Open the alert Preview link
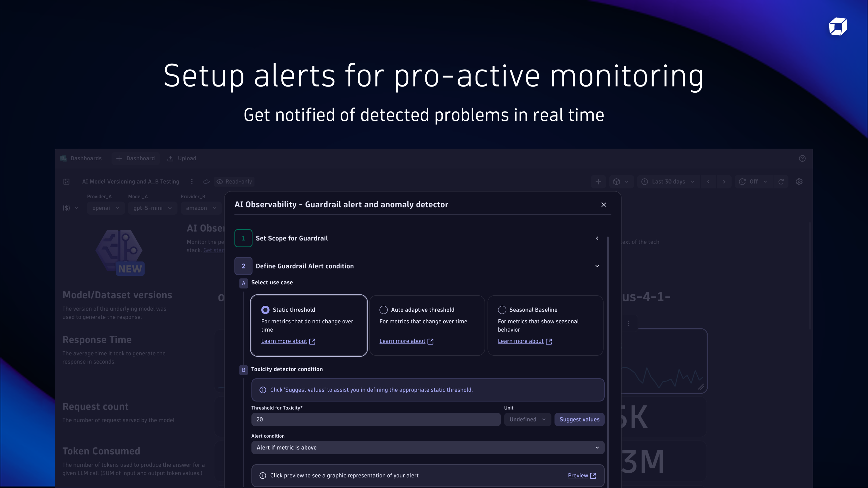 [578, 475]
